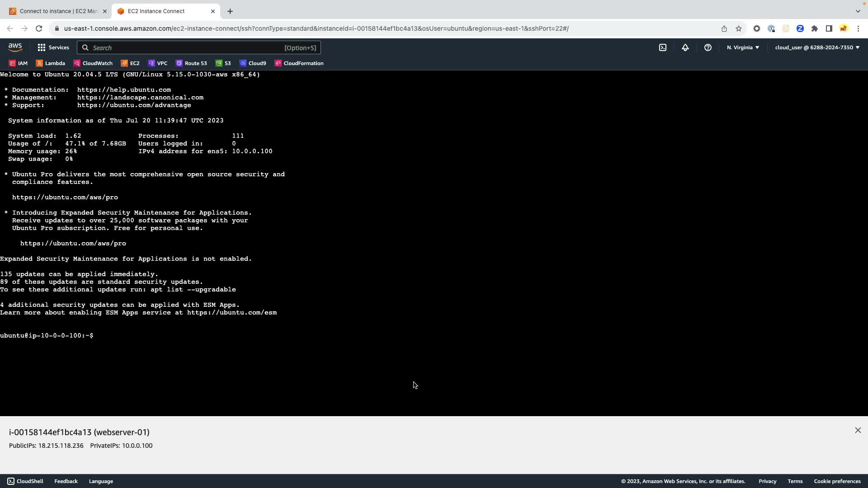Expand the tab search chevron in browser
Viewport: 868px width, 488px height.
(x=858, y=11)
